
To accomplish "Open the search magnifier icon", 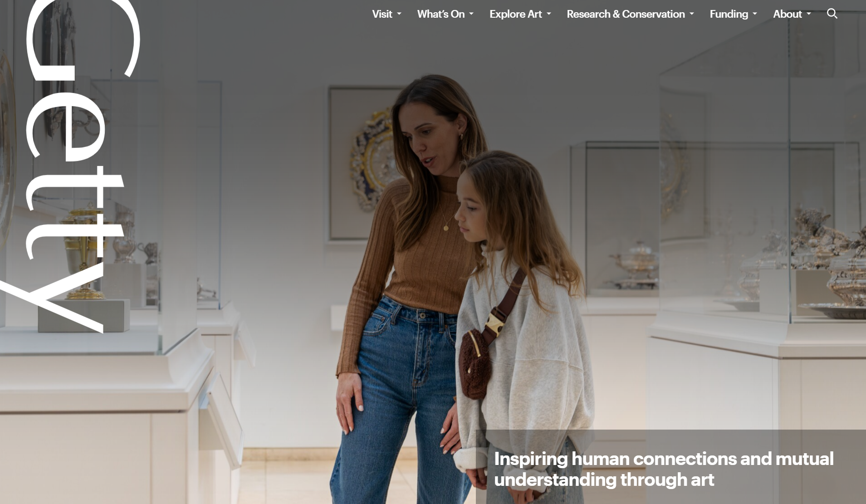I will pyautogui.click(x=832, y=14).
